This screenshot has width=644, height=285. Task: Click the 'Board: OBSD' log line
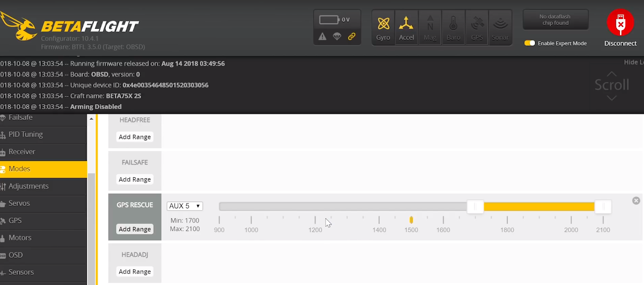click(x=70, y=74)
